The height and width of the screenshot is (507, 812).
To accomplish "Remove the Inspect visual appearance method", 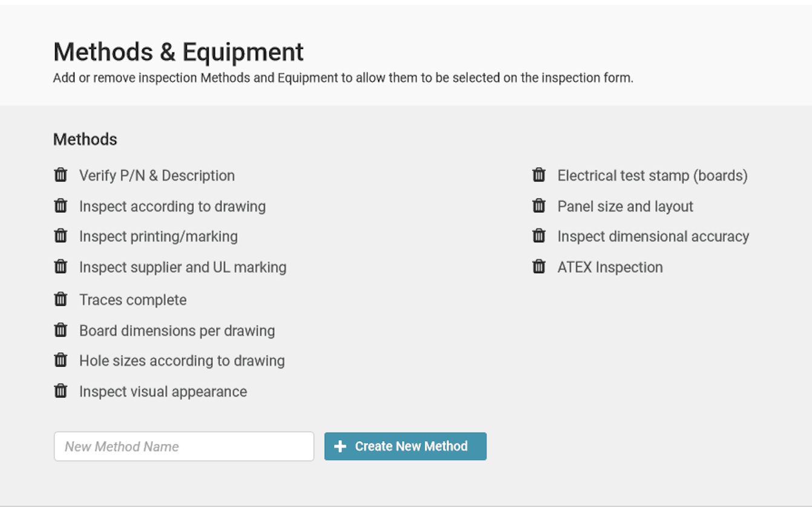I will [61, 391].
